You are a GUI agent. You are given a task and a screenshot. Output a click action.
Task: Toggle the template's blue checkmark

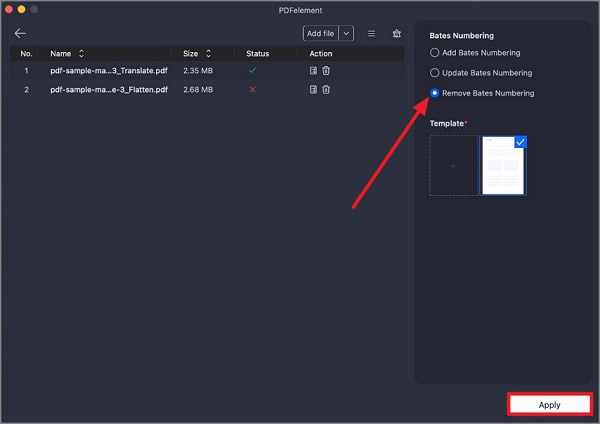pyautogui.click(x=520, y=142)
